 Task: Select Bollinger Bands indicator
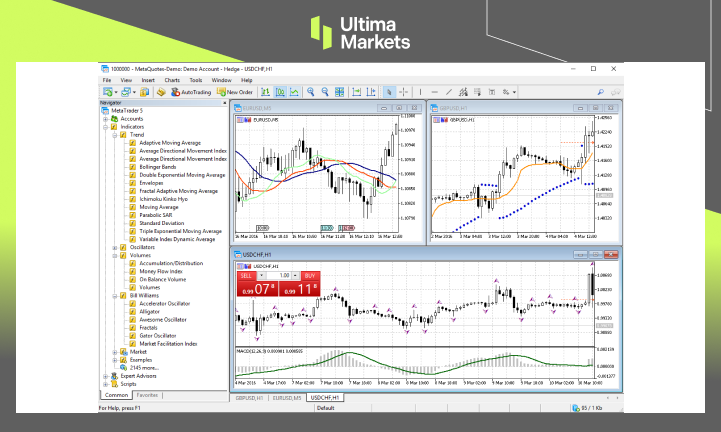pos(158,167)
